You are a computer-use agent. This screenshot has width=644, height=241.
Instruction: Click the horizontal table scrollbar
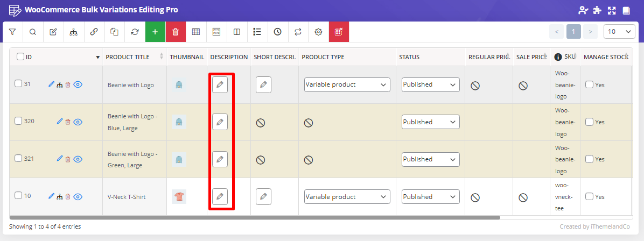pos(255,217)
